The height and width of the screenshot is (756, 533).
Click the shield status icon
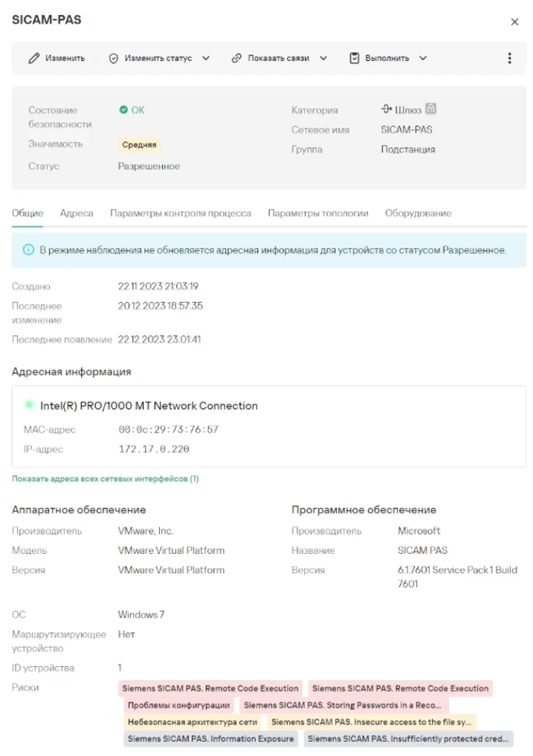pos(114,58)
